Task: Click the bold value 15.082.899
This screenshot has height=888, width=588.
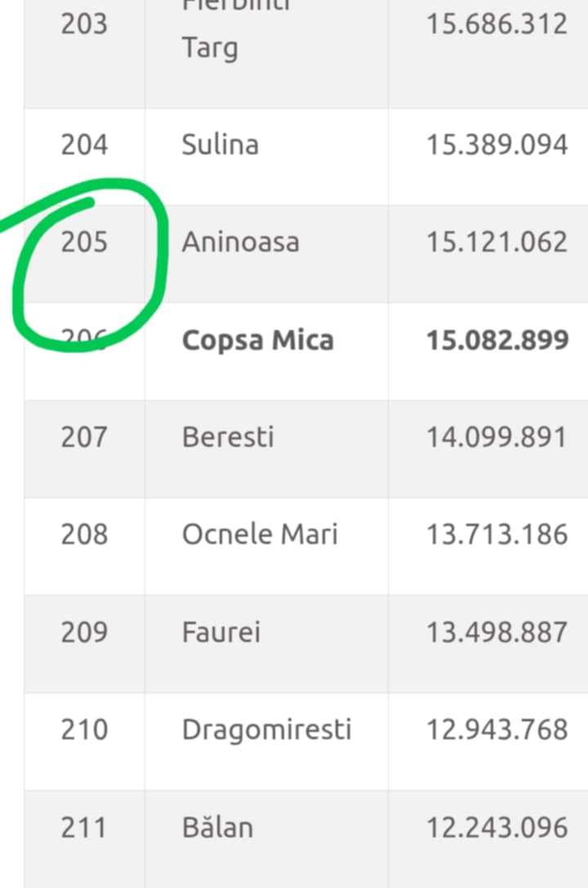Action: point(497,340)
